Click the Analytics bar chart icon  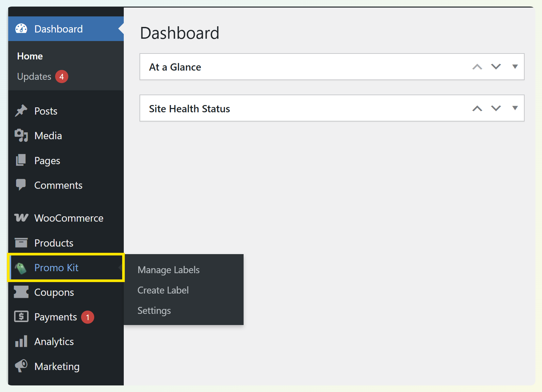[x=21, y=341]
